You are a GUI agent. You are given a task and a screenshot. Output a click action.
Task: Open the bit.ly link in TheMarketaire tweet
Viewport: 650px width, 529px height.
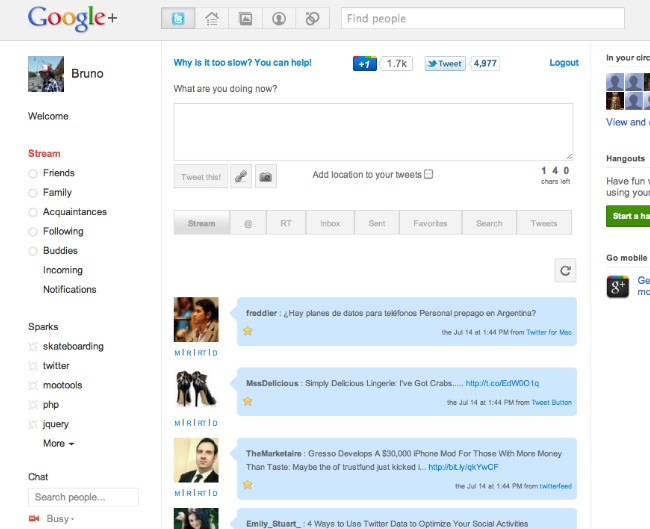click(x=463, y=467)
